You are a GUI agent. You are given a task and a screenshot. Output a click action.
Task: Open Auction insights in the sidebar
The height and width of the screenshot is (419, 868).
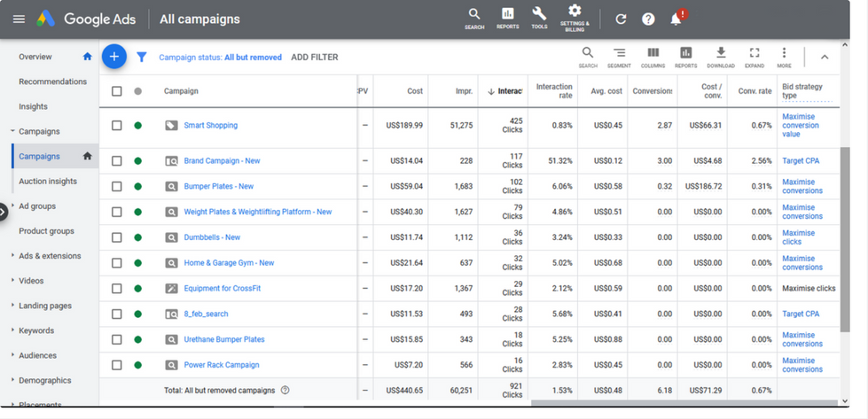[x=48, y=182]
